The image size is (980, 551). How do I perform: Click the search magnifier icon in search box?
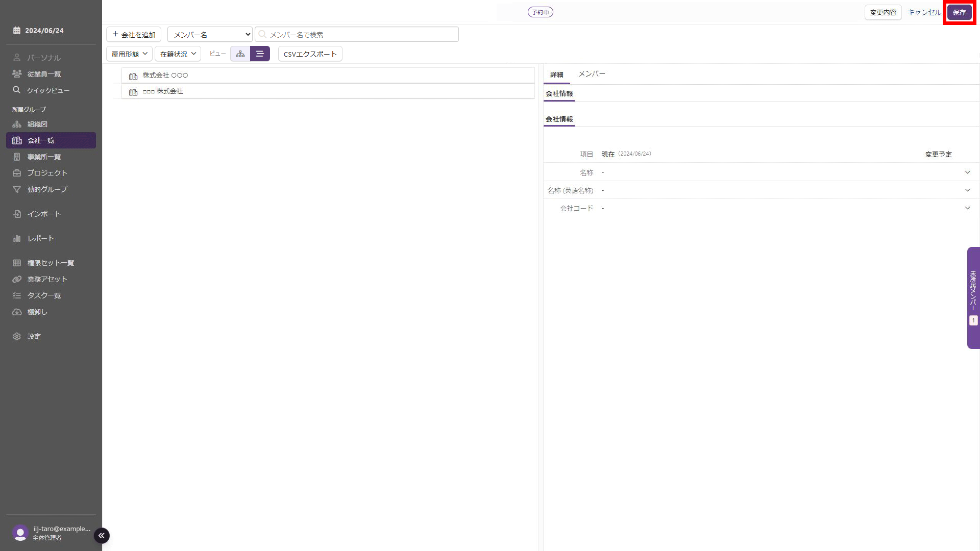coord(262,34)
